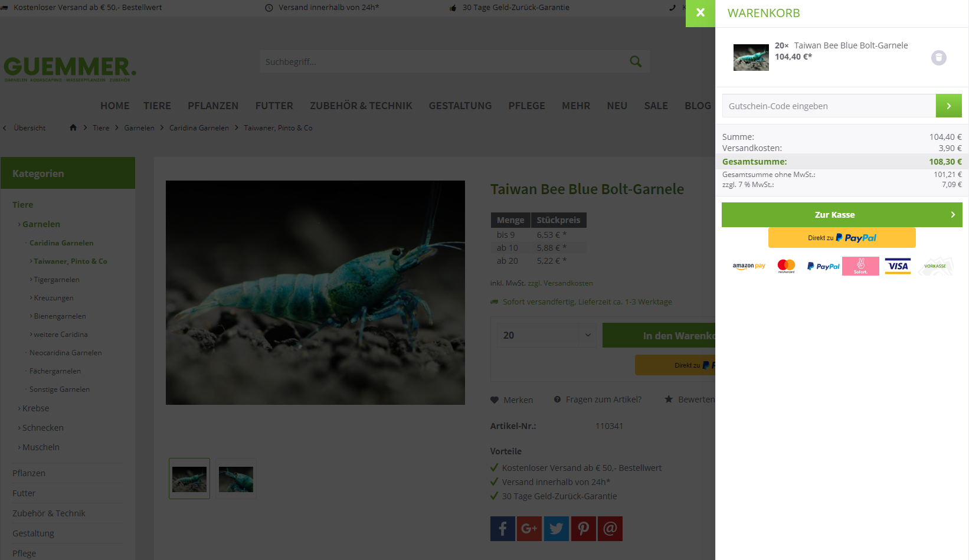Open the GESTALTUNG menu
969x560 pixels.
(460, 106)
